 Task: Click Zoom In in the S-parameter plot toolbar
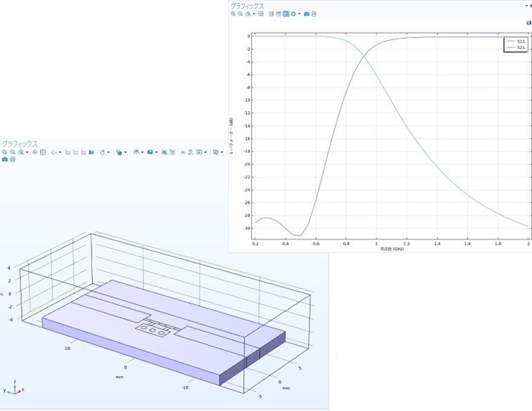point(233,13)
